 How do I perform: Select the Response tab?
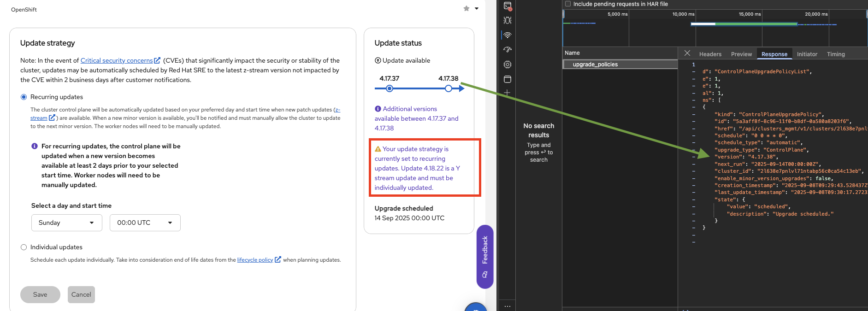click(774, 54)
